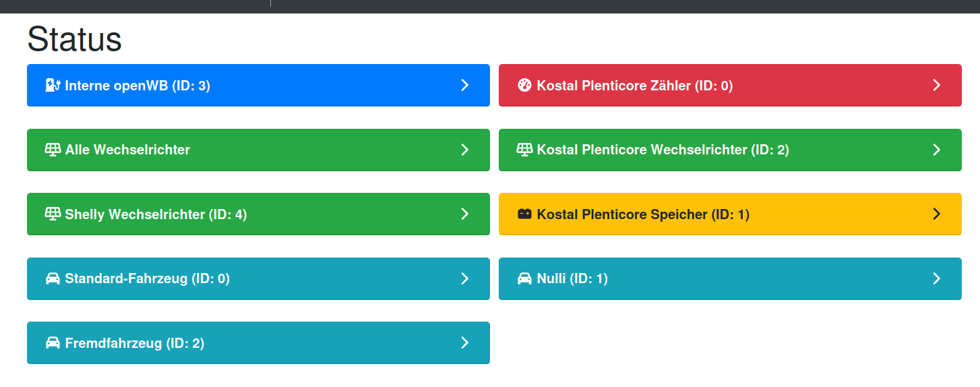This screenshot has width=980, height=387.
Task: Click the car icon on Fremdfahrzeug
Action: click(53, 343)
